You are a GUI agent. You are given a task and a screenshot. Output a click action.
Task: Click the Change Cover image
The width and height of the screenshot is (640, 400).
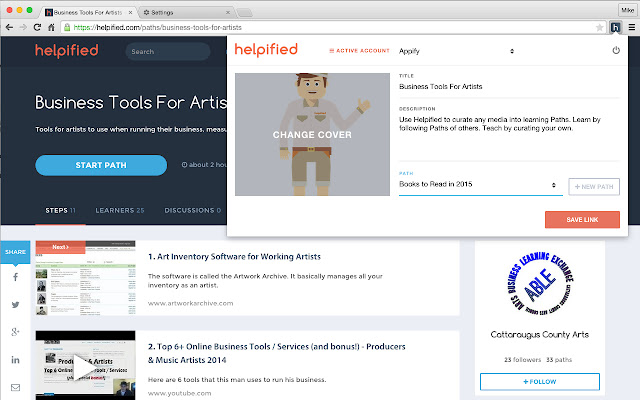[312, 134]
